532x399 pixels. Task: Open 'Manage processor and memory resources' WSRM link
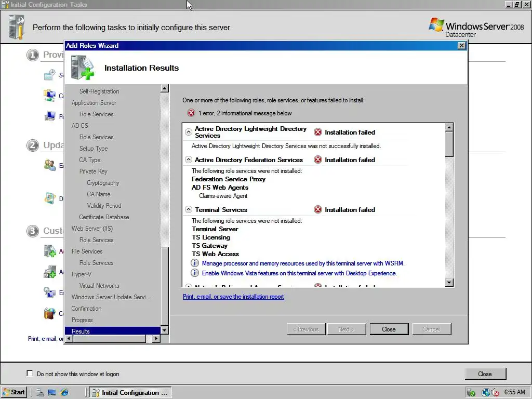[303, 263]
